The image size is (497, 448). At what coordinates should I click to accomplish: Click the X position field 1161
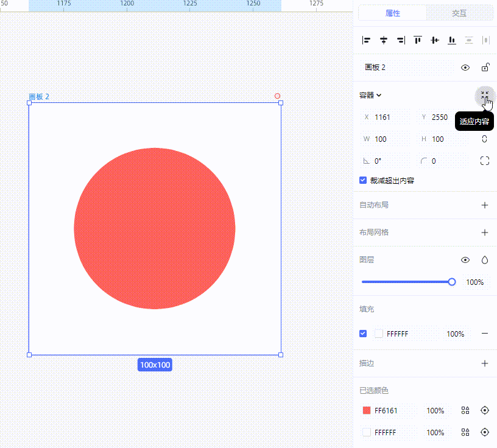click(386, 117)
